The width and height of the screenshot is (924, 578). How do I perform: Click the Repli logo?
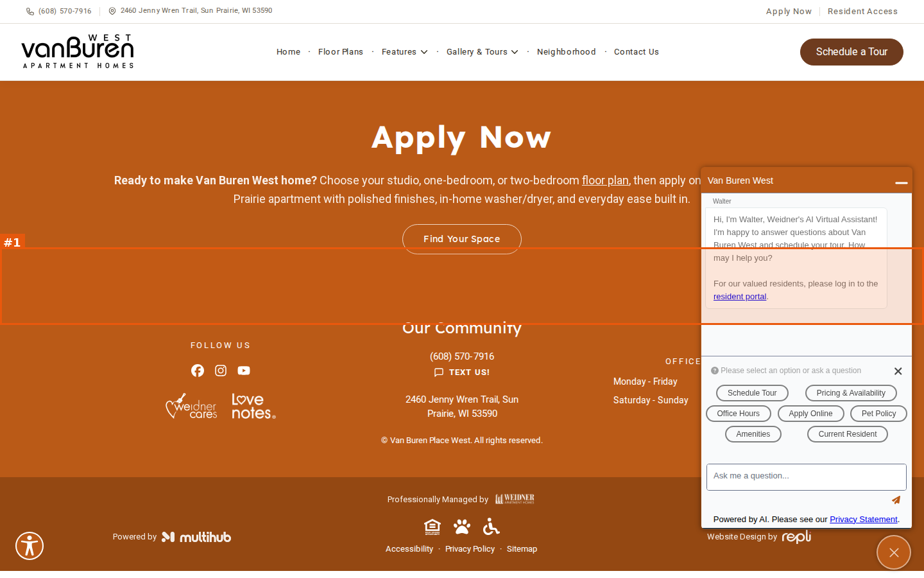(x=796, y=537)
